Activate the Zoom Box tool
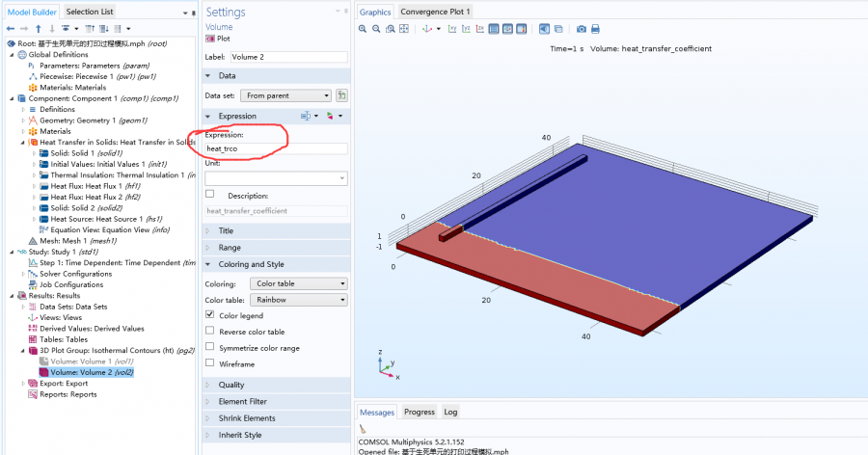The image size is (868, 455). pos(391,29)
